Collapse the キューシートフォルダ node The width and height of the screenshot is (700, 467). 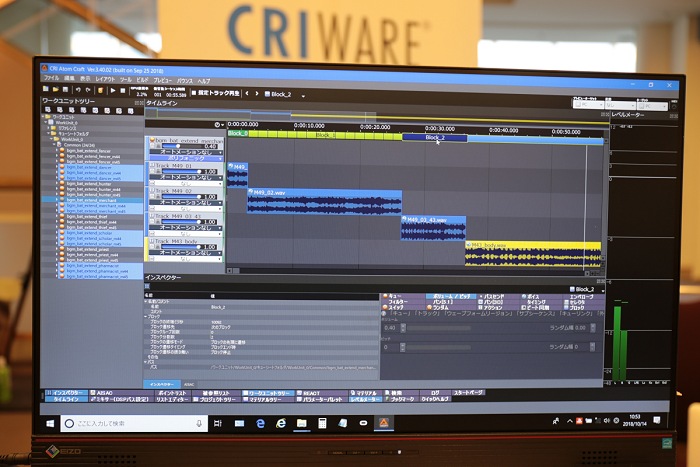point(49,133)
